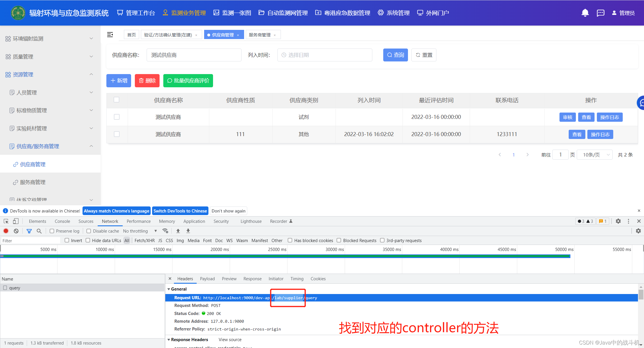Click the 供应商名称 input field
Image resolution: width=644 pixels, height=348 pixels.
pyautogui.click(x=194, y=55)
